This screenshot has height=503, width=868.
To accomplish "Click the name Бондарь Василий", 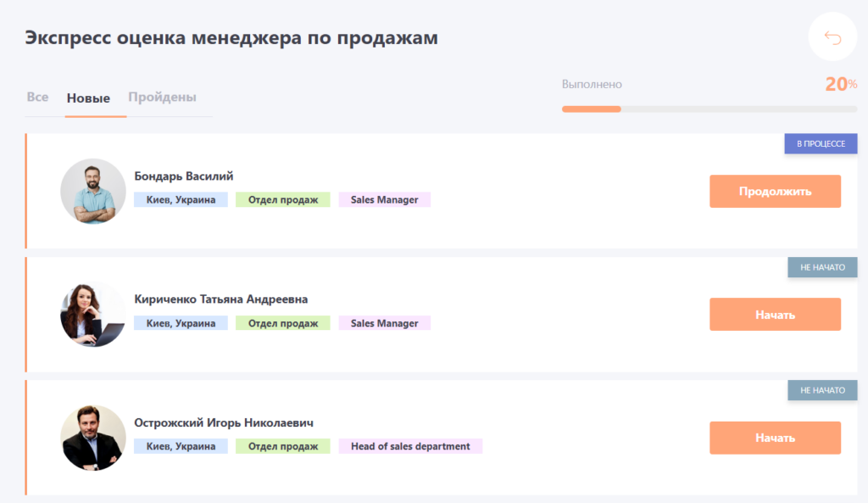I will pyautogui.click(x=184, y=176).
